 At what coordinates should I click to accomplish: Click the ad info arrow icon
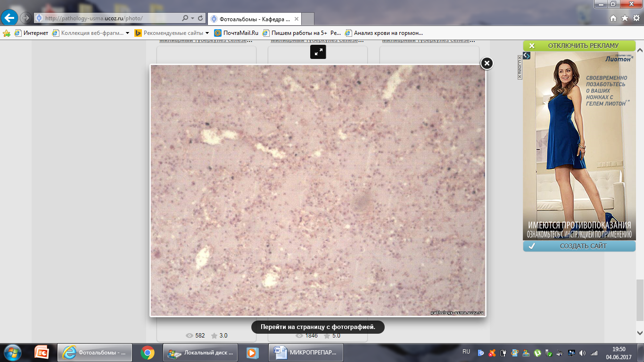[527, 56]
